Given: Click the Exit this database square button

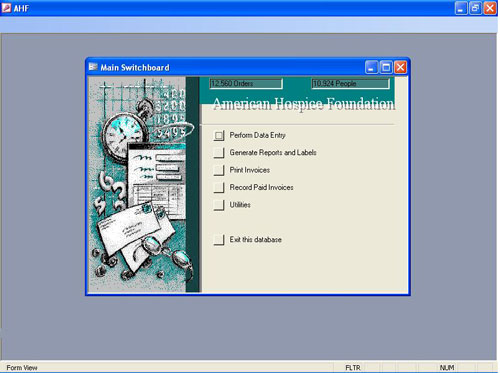Looking at the screenshot, I should (x=219, y=240).
